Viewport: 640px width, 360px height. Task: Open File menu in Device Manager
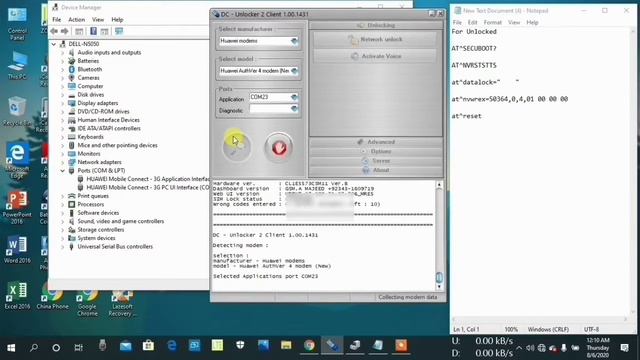[56, 20]
